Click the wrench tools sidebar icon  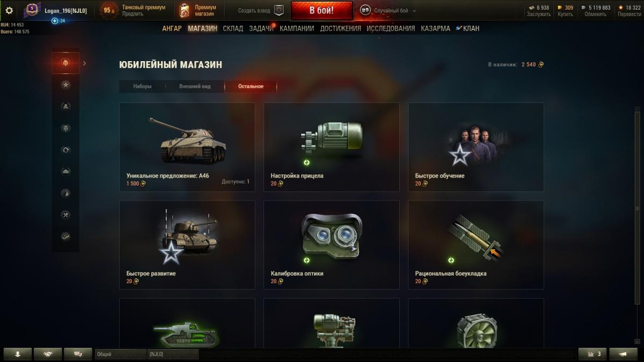click(65, 215)
